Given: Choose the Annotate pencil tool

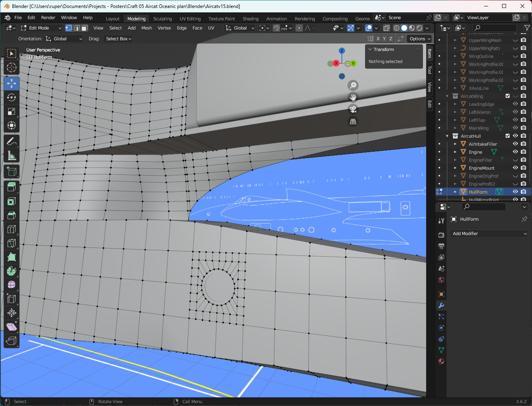Looking at the screenshot, I should tap(11, 141).
